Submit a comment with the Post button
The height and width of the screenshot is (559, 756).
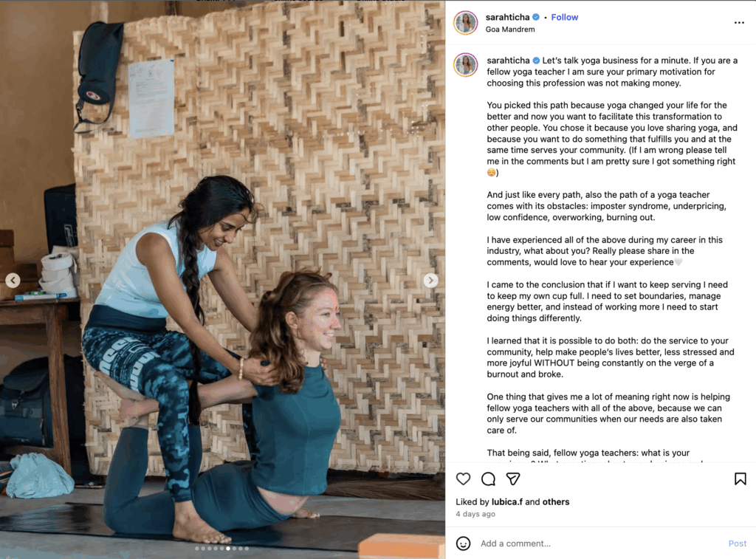[x=737, y=543]
